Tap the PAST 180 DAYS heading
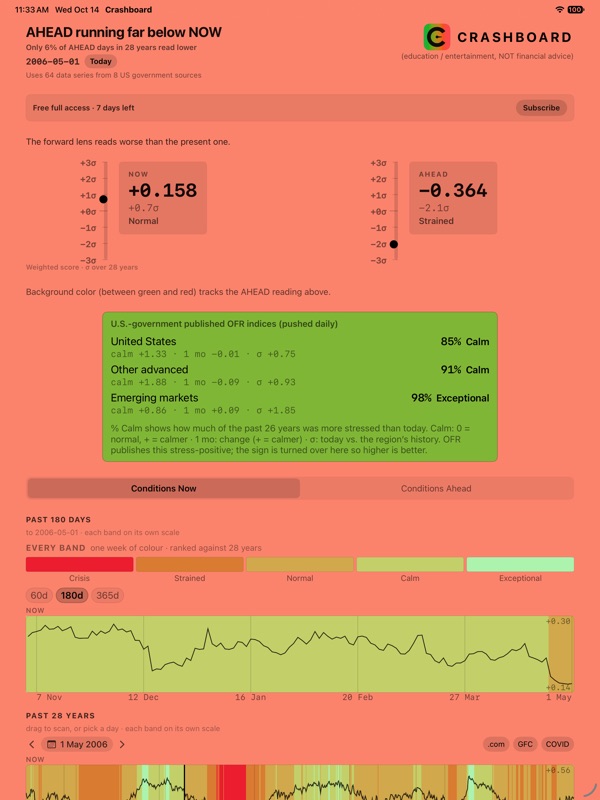600x800 pixels. click(58, 519)
